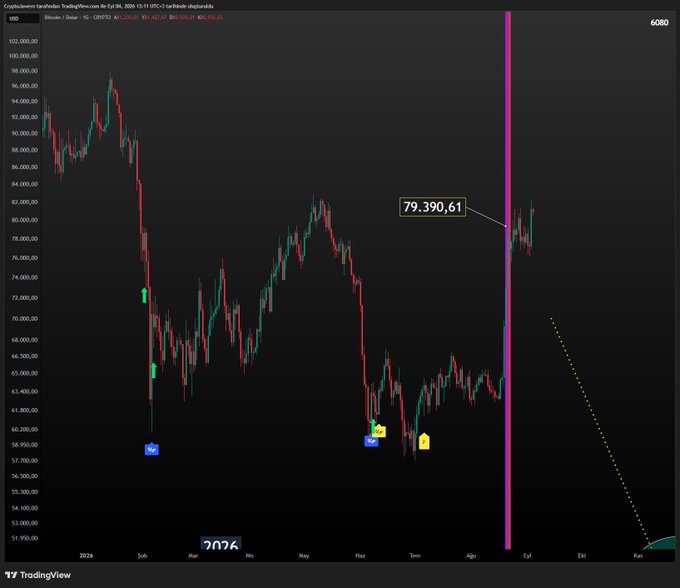Click the USD currency box
Viewport: 680px width, 588px height.
point(22,19)
